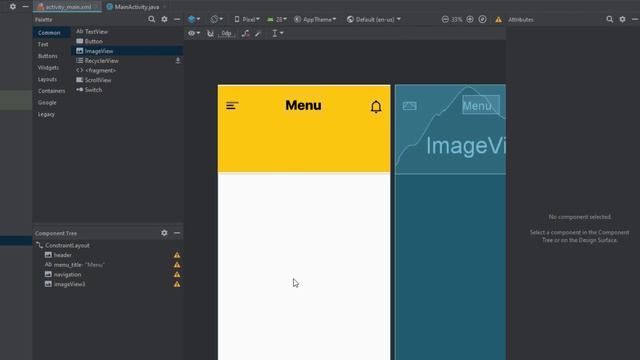Open the guidelines dropdown
The image size is (640, 360).
click(278, 33)
